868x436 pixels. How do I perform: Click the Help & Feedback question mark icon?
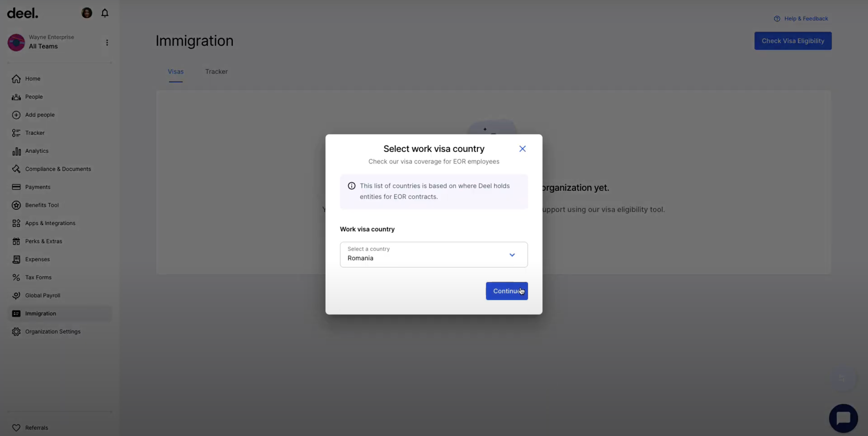[x=777, y=18]
